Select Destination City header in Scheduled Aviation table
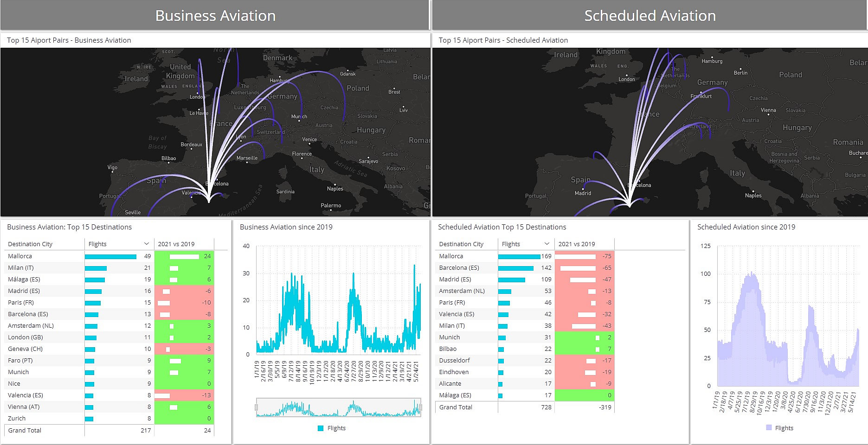The width and height of the screenshot is (868, 445). [461, 244]
